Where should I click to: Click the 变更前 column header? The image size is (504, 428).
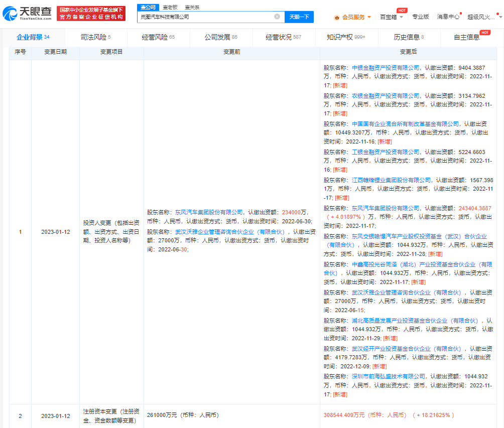tap(232, 52)
